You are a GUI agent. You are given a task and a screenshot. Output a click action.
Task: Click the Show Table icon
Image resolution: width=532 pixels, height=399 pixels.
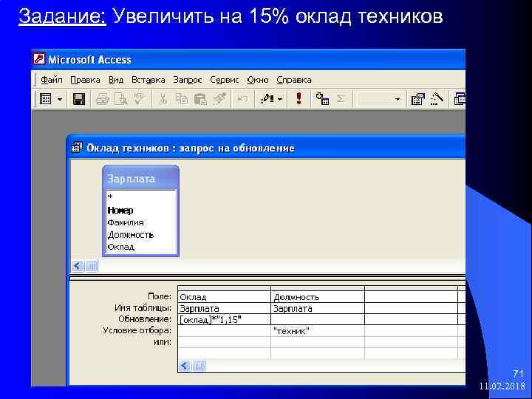322,99
